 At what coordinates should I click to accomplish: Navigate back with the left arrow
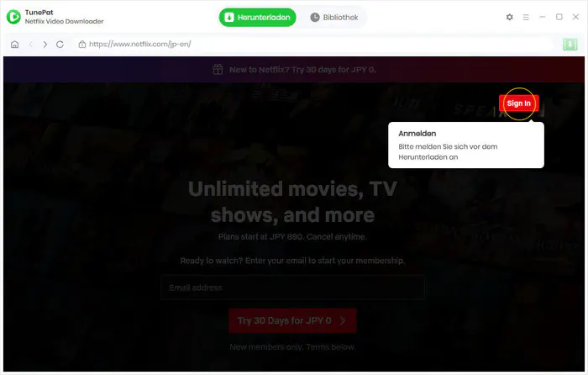(31, 45)
